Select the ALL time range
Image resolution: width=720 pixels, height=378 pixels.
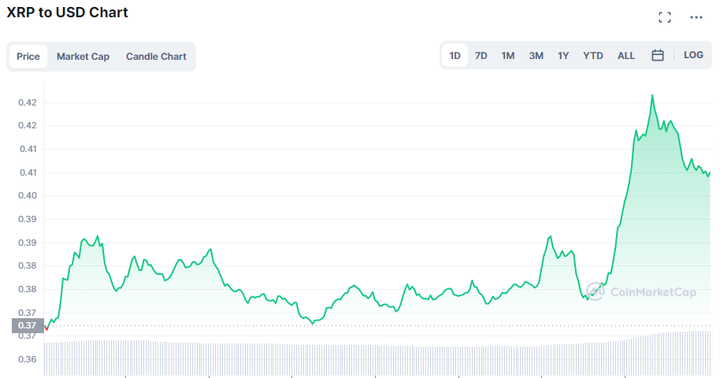pos(626,56)
